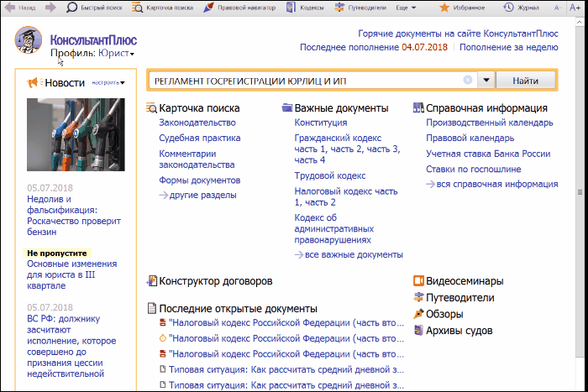
Task: Decrease font size with A- button
Action: coord(557,8)
